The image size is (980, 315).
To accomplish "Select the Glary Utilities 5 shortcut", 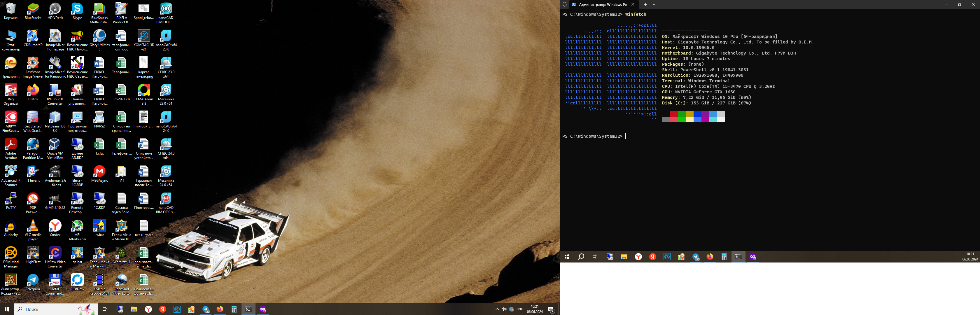I will pyautogui.click(x=99, y=40).
